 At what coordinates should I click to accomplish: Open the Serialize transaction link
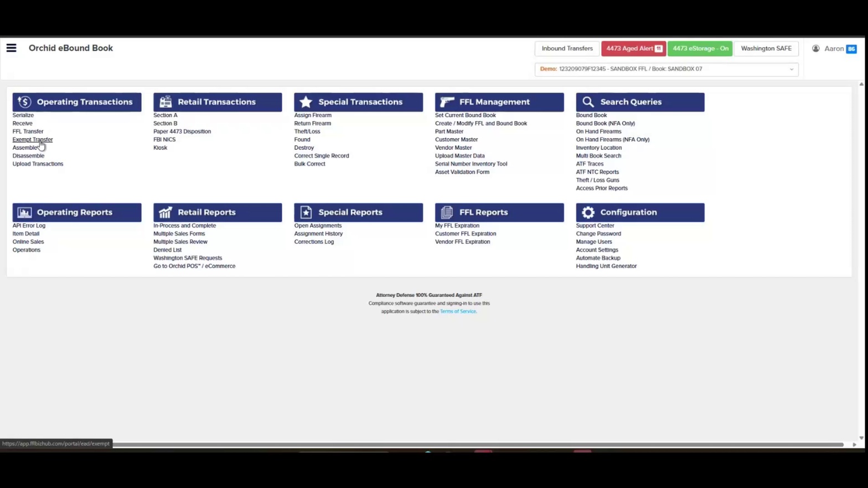coord(23,115)
